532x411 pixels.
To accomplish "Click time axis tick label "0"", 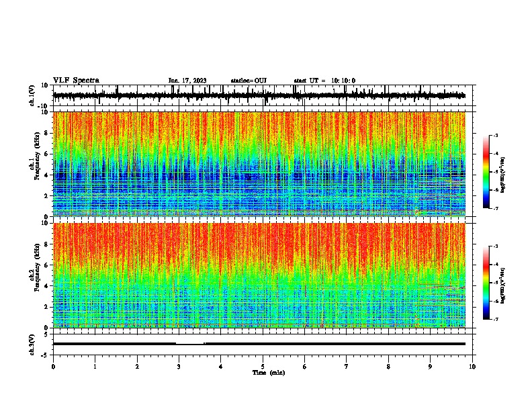I will (x=53, y=367).
